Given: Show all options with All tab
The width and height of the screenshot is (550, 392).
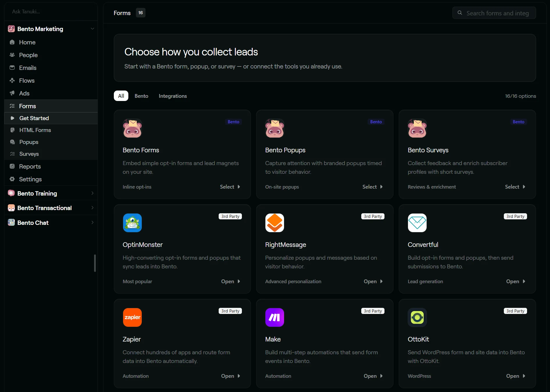Looking at the screenshot, I should [x=121, y=96].
